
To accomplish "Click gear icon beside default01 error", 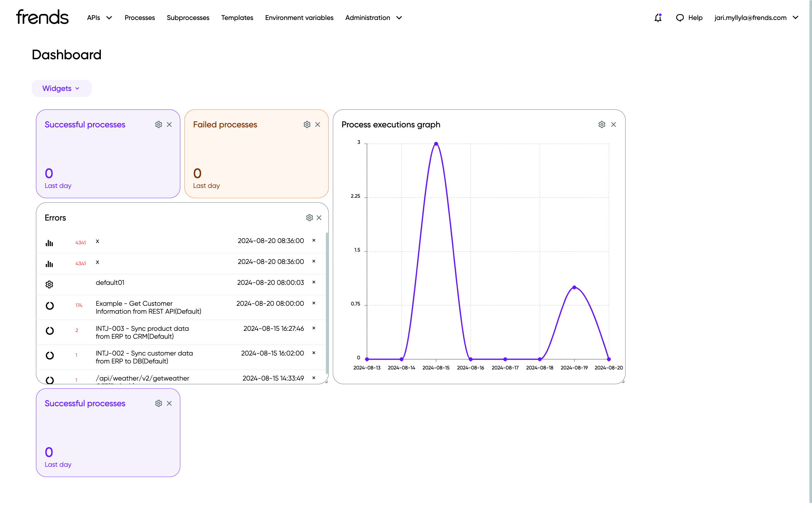I will point(49,284).
